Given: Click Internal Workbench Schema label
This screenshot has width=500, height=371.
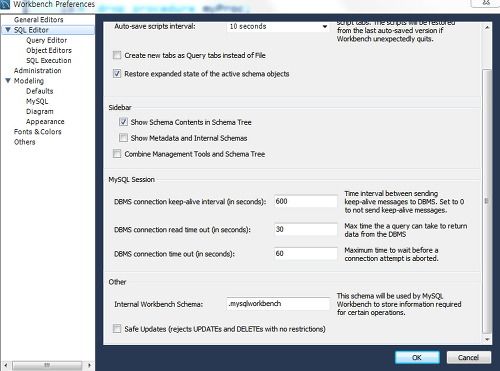Looking at the screenshot, I should click(158, 304).
